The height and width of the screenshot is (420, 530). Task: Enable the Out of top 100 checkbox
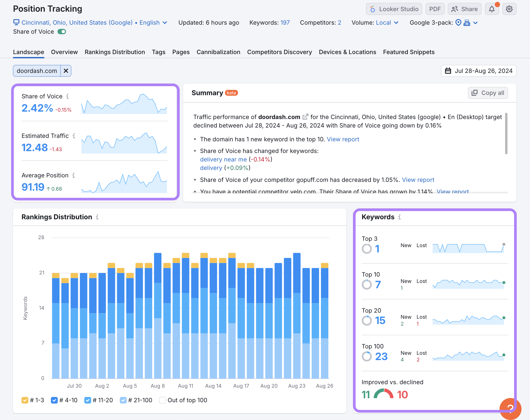(162, 400)
